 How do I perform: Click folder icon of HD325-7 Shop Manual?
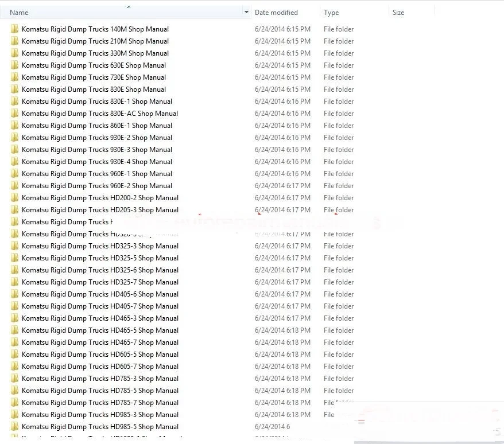(14, 282)
